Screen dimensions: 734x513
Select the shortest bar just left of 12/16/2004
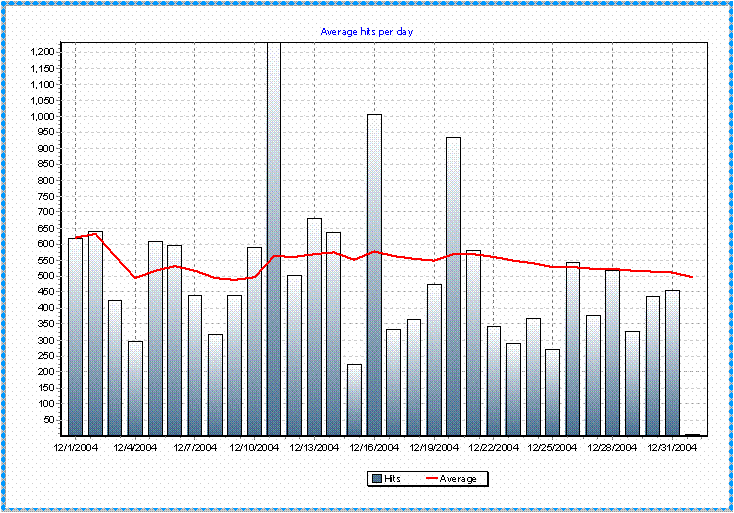click(354, 399)
